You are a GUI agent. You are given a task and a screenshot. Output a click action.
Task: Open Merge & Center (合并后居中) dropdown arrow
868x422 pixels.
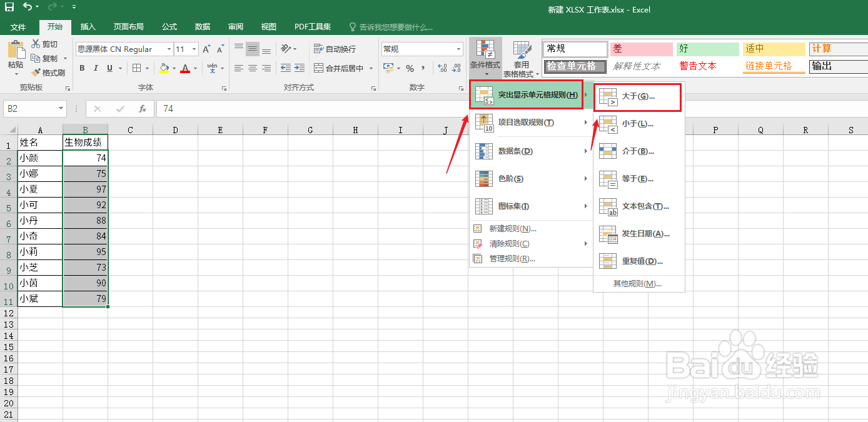371,68
